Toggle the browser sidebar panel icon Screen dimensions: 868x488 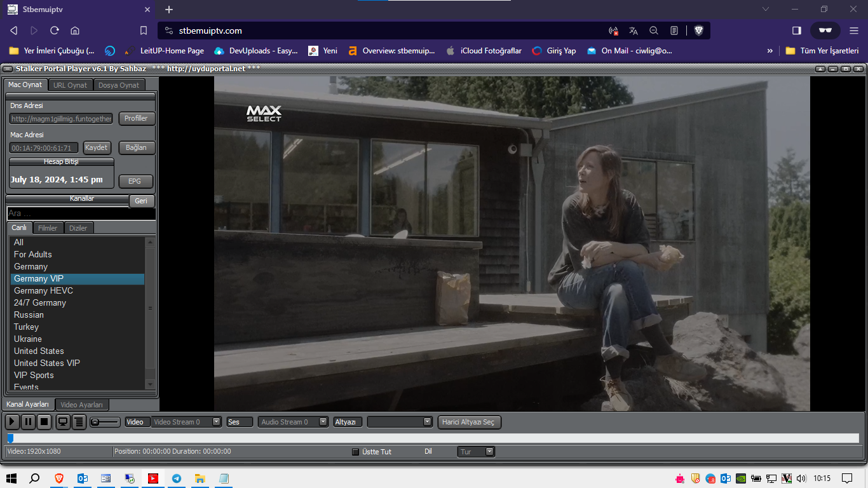click(x=797, y=30)
